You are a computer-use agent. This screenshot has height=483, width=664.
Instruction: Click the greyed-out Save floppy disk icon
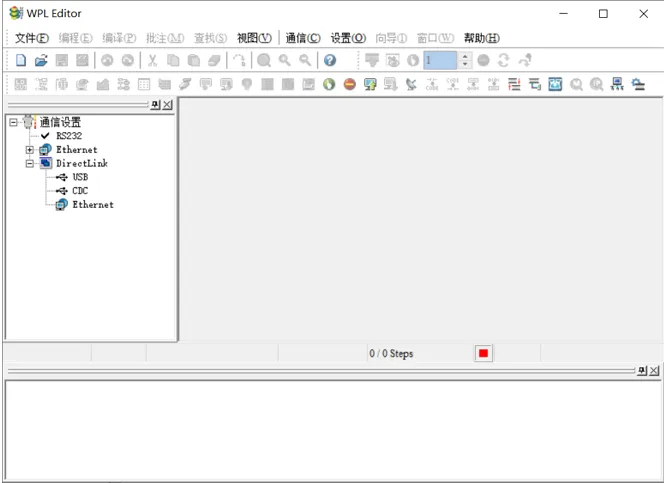(62, 61)
